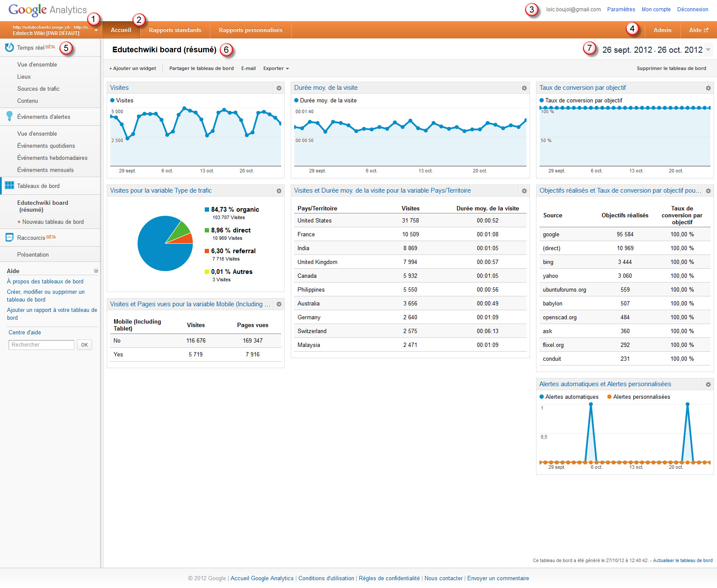Viewport: 717px width, 588px height.
Task: Open Sources de trafic real-time item
Action: point(38,89)
